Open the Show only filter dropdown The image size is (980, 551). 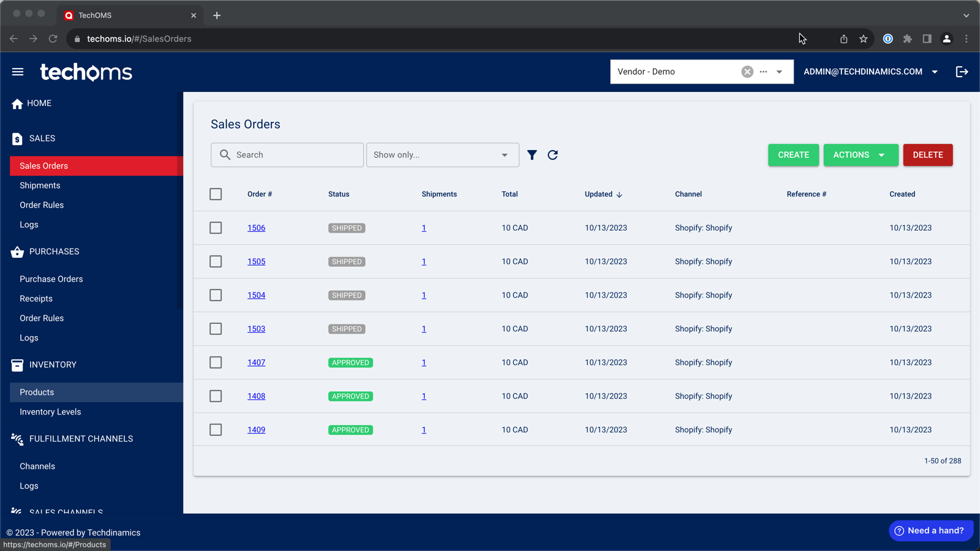coord(442,155)
